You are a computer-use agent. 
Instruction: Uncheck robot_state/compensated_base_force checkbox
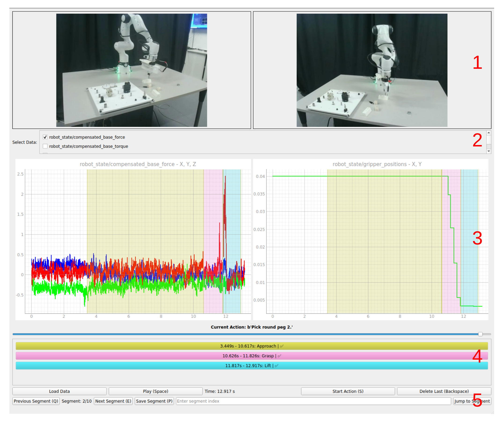(45, 137)
